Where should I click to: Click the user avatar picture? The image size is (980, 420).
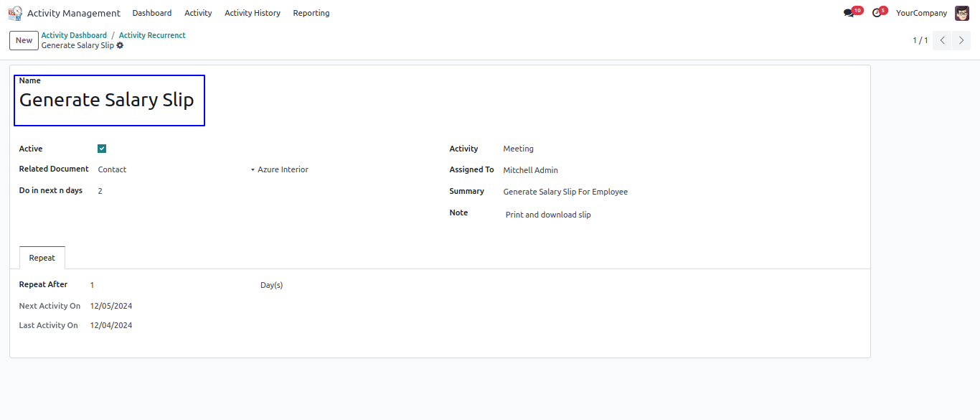tap(961, 13)
